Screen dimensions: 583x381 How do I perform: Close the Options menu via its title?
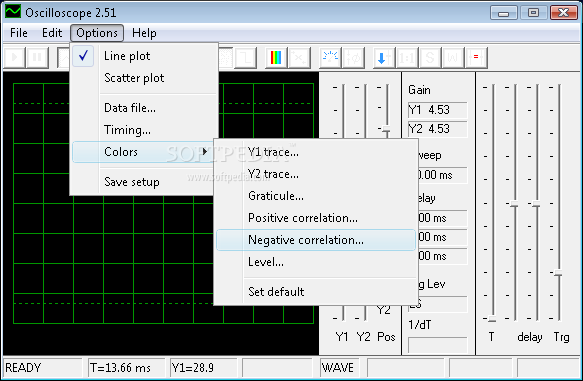[x=97, y=33]
